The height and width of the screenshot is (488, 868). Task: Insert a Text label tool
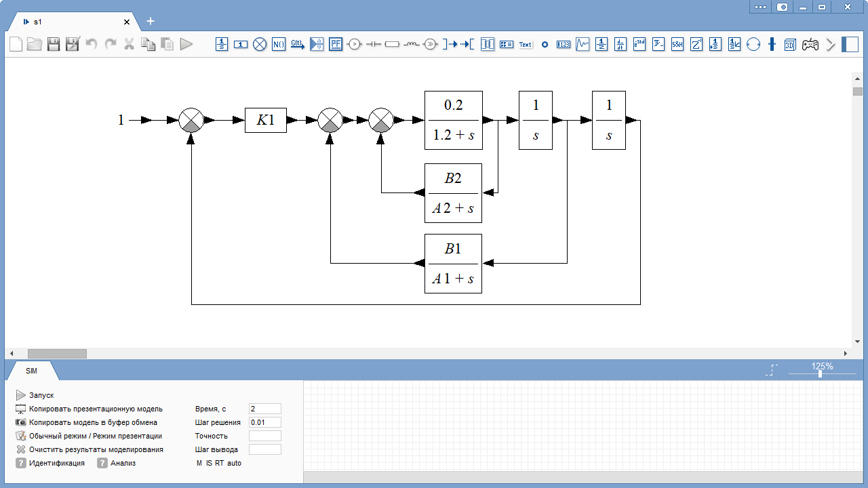pos(526,45)
